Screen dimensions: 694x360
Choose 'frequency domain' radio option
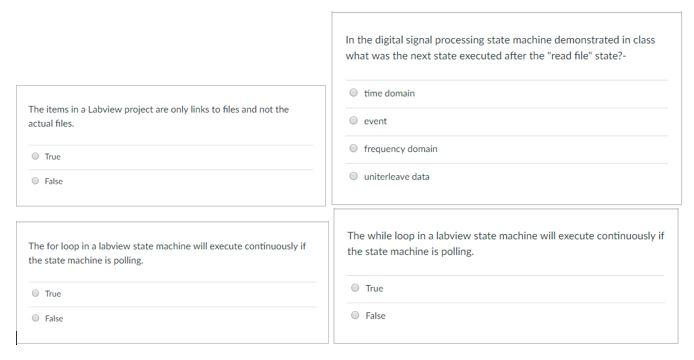353,148
